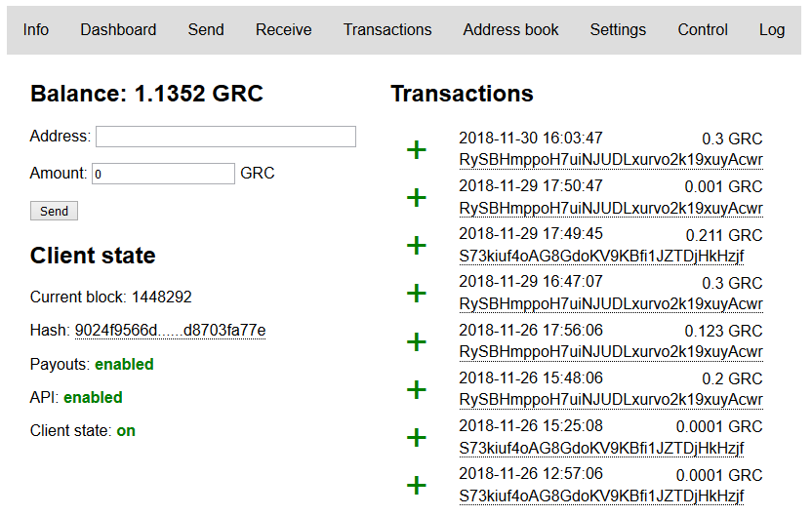The image size is (812, 516).
Task: Focus the Address input field
Action: pos(225,137)
